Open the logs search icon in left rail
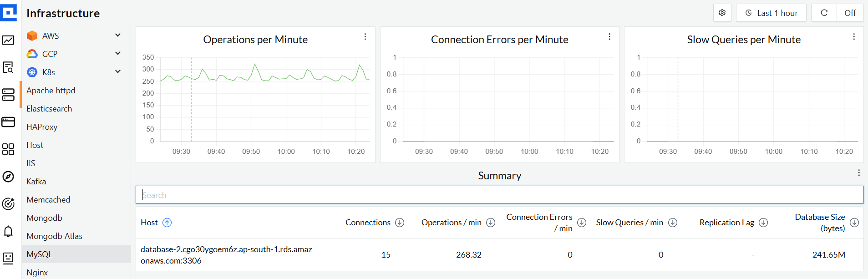 pyautogui.click(x=8, y=67)
